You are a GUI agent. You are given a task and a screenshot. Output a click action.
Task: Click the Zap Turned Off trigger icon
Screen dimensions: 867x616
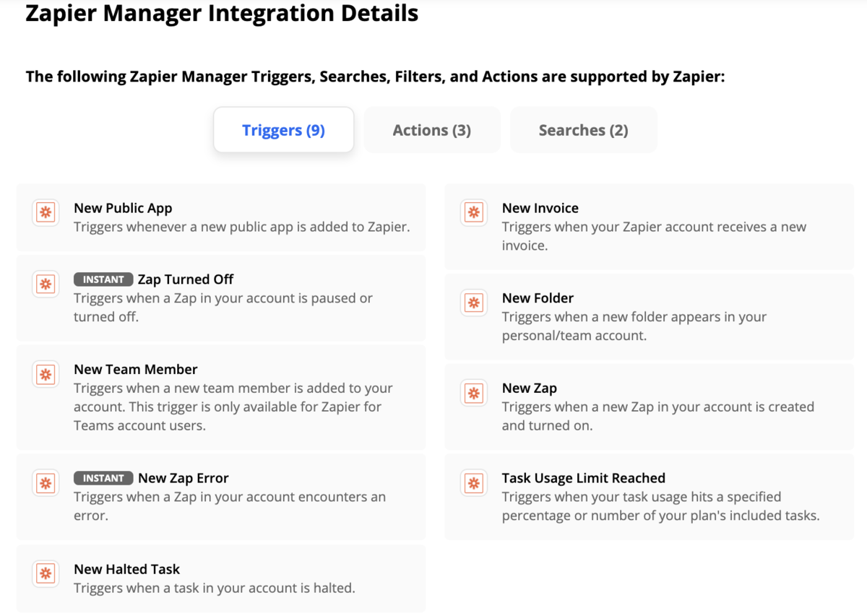pyautogui.click(x=46, y=284)
